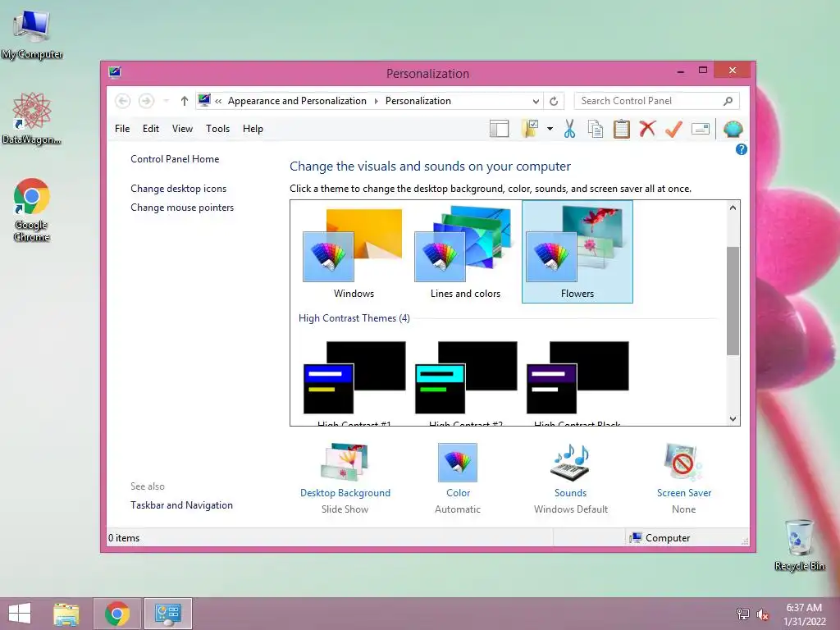Click the muted volume tray icon

(762, 614)
